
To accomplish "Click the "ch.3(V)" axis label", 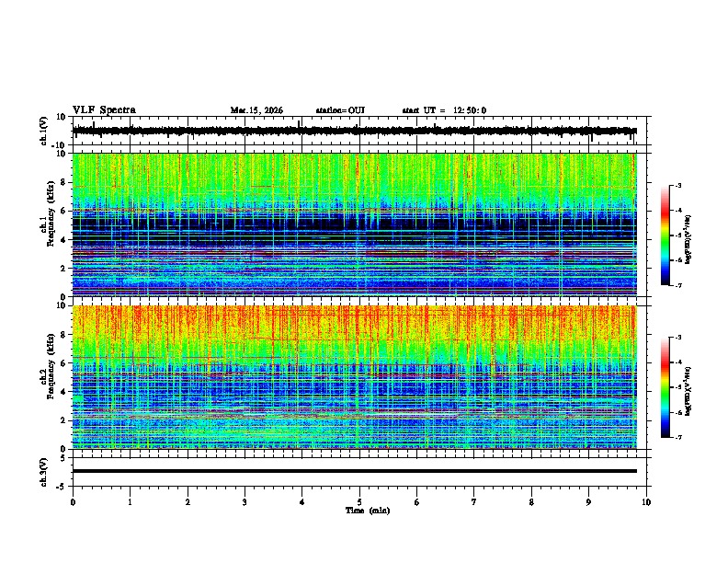I will [44, 473].
